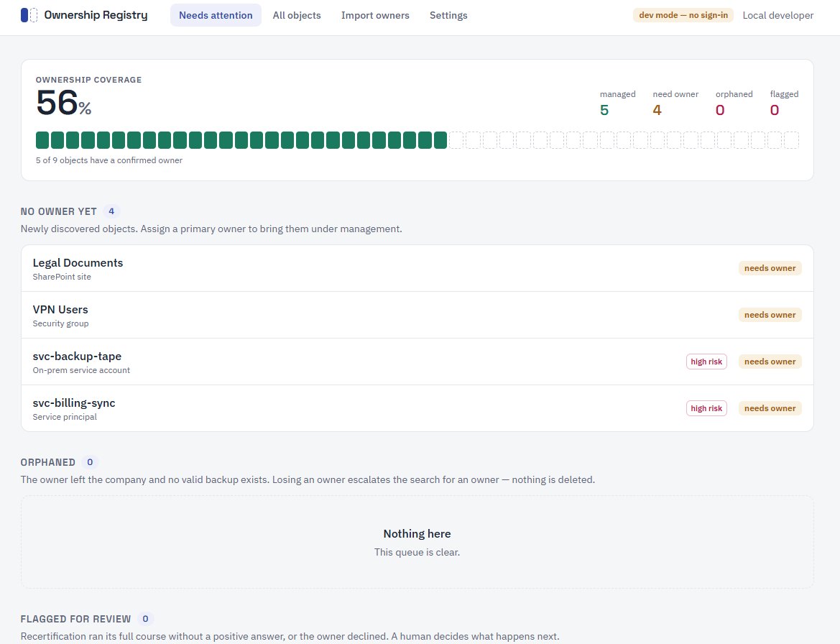Open the VPN Users object row

coord(417,315)
